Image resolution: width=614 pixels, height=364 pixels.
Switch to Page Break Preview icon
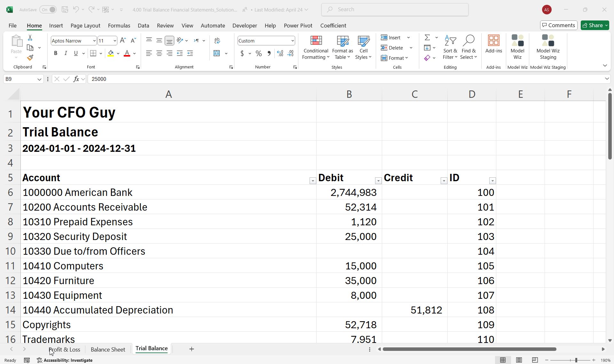point(535,360)
